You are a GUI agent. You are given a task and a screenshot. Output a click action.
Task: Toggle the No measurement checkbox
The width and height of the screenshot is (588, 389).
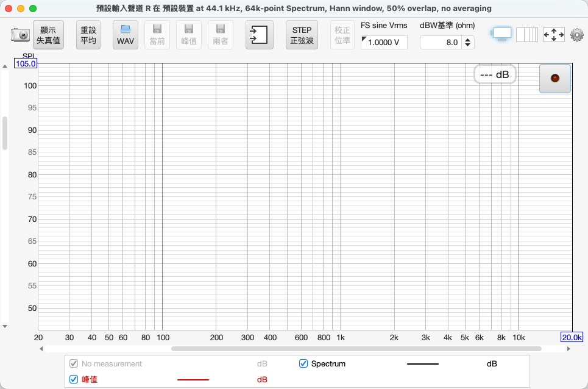pyautogui.click(x=74, y=363)
